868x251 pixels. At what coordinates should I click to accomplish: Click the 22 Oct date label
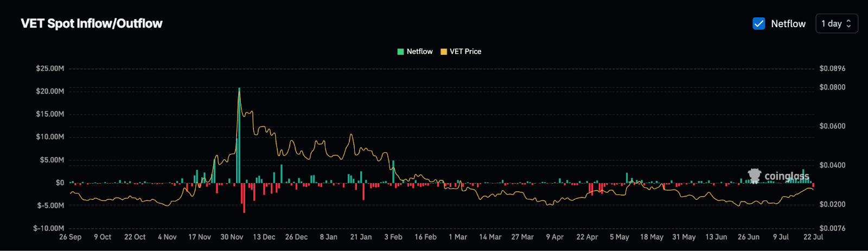[x=135, y=237]
